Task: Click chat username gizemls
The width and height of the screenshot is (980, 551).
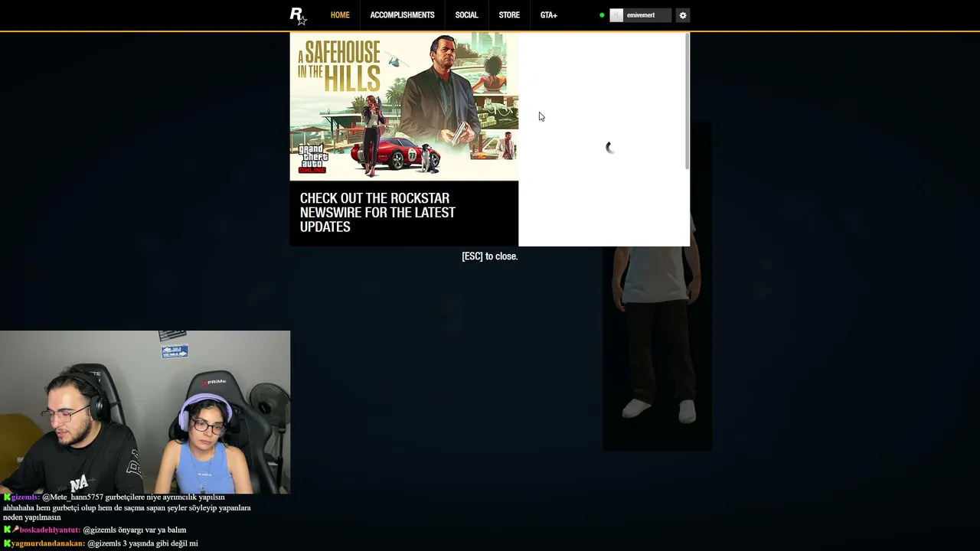Action: coord(24,497)
